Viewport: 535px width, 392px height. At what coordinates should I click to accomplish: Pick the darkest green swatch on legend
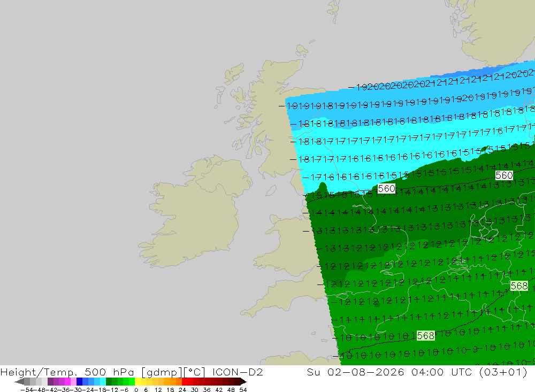coord(109,382)
